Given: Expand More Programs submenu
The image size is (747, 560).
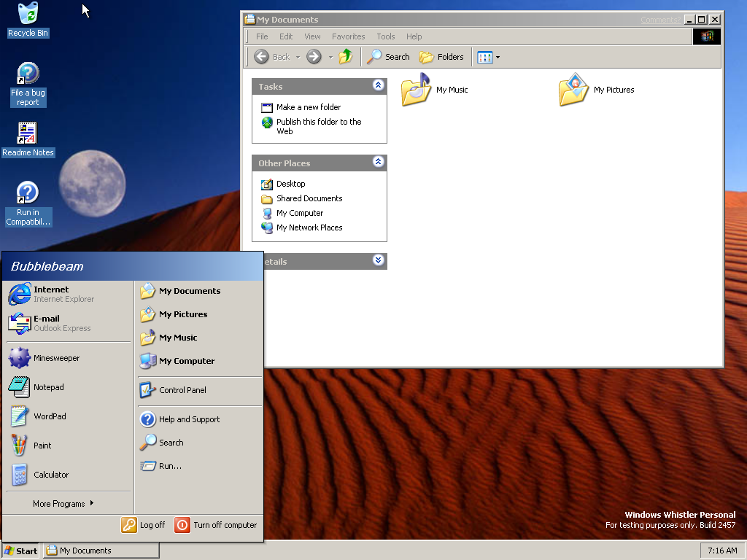Looking at the screenshot, I should coord(63,504).
